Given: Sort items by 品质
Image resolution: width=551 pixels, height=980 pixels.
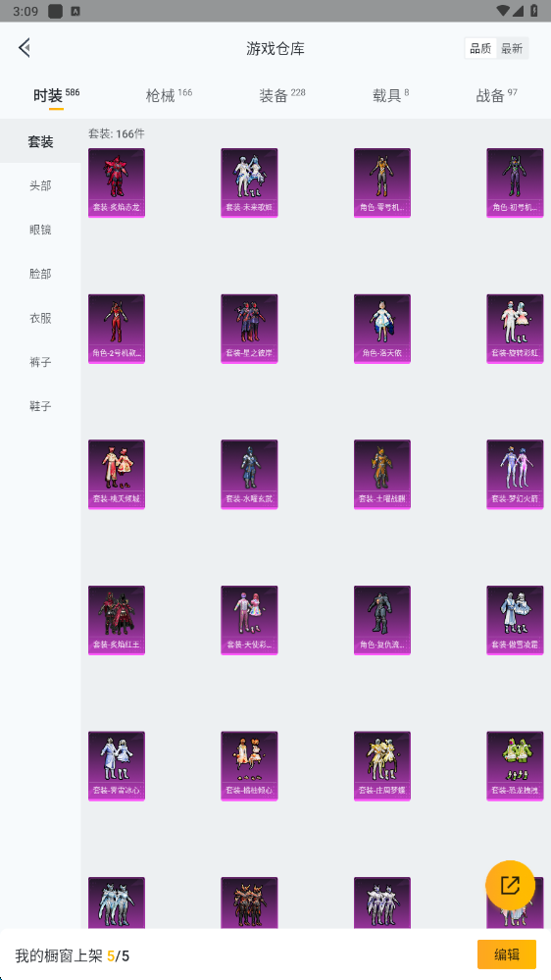Looking at the screenshot, I should pos(480,48).
